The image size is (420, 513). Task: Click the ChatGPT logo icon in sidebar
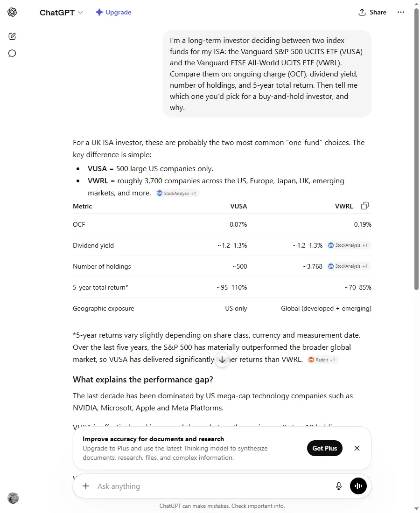12,12
